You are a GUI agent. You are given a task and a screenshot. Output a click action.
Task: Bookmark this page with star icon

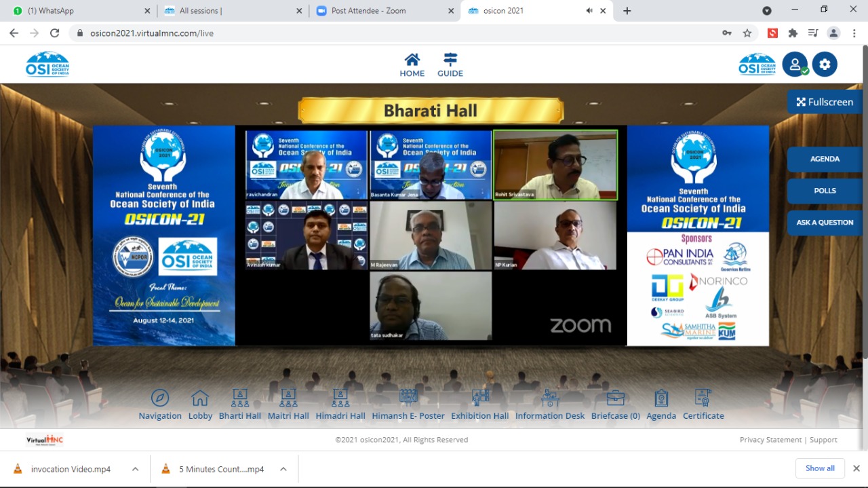747,33
